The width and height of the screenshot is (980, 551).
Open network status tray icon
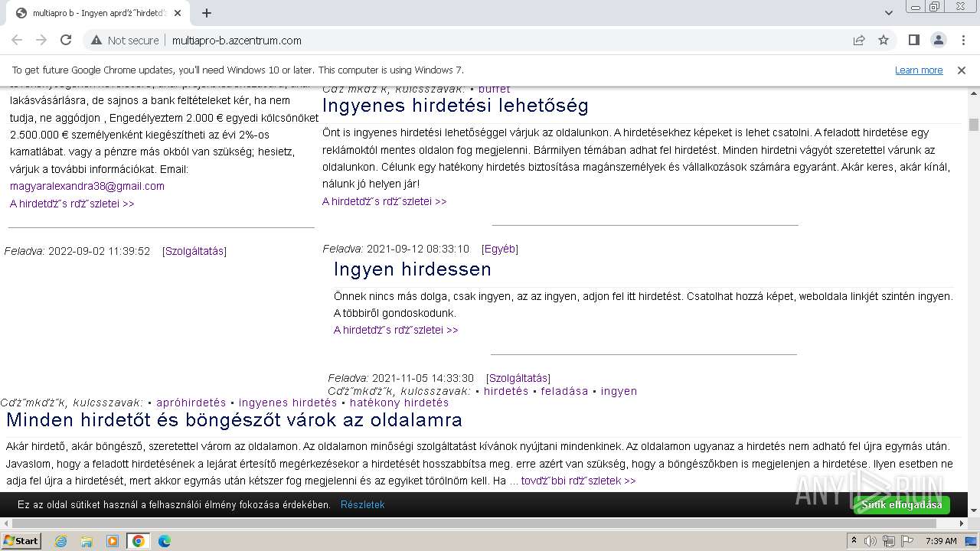tap(888, 541)
